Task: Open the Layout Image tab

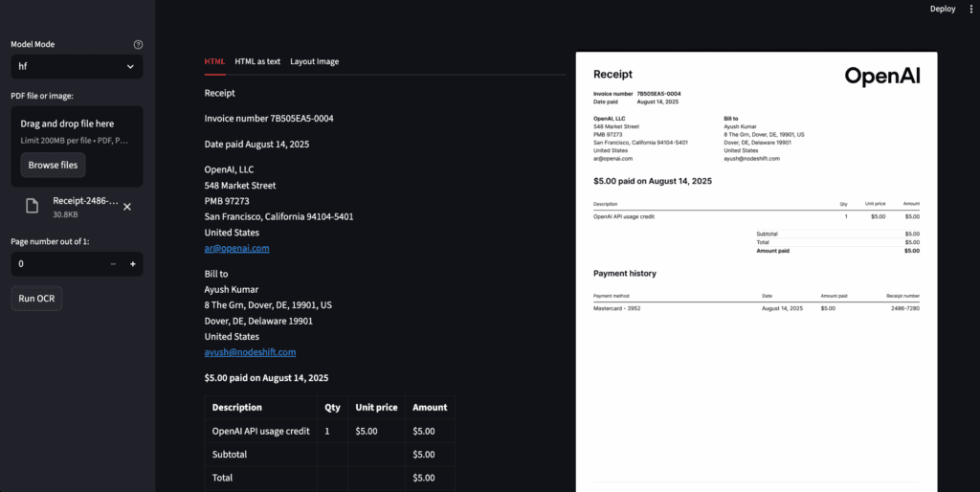Action: (x=314, y=61)
